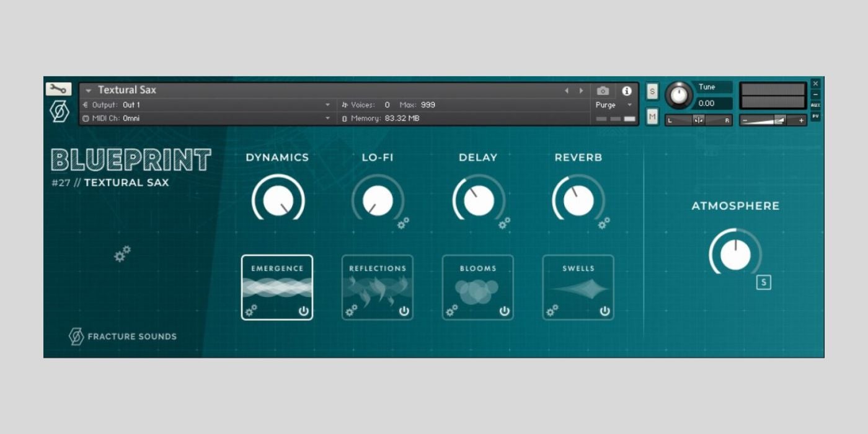Open global settings gears below Textural Sax title

[122, 254]
